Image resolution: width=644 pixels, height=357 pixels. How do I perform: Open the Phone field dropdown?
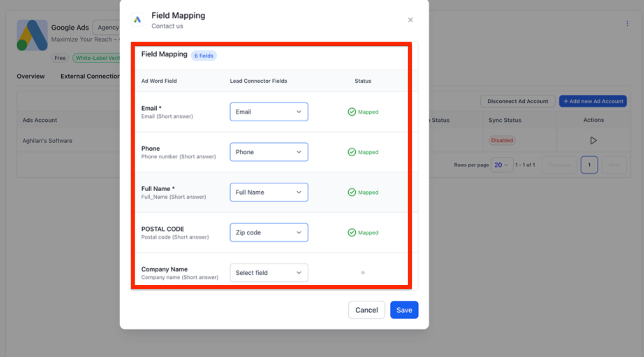(x=269, y=152)
